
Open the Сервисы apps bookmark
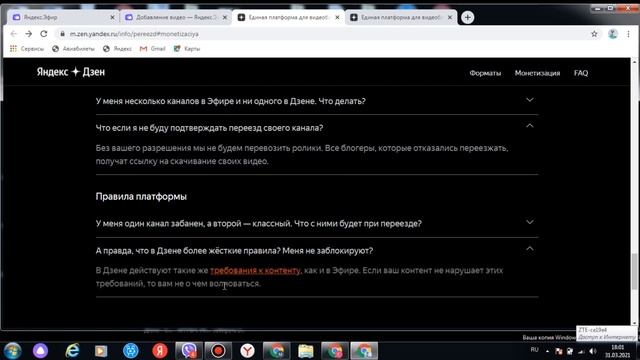pos(27,49)
